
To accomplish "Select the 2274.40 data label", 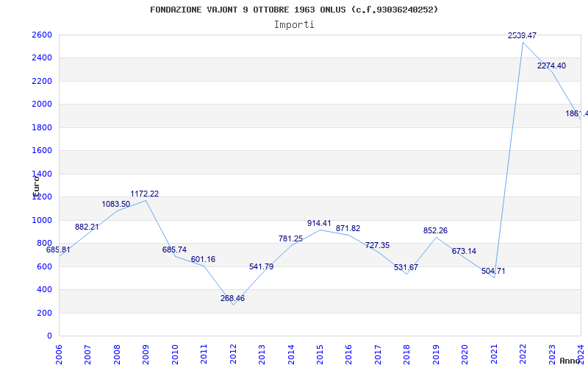I will 551,66.
